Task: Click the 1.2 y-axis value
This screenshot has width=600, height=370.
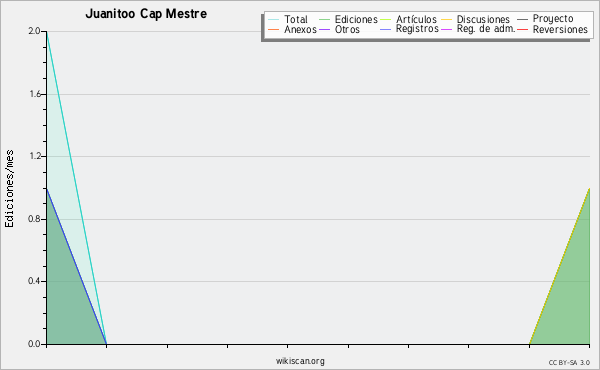Action: point(35,156)
